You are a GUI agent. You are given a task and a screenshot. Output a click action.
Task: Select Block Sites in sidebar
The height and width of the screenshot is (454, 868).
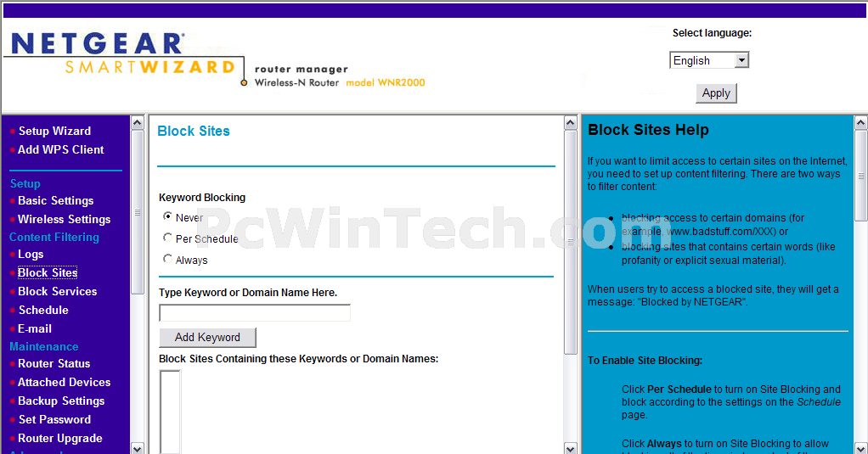(x=48, y=272)
